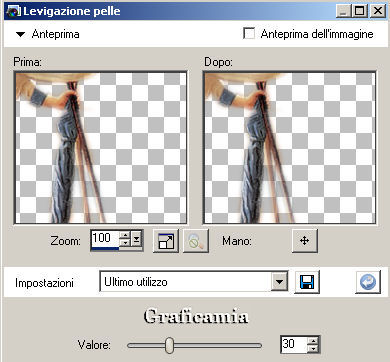Select the Mano pan tool button
Screen dimensions: 390x362
click(305, 240)
